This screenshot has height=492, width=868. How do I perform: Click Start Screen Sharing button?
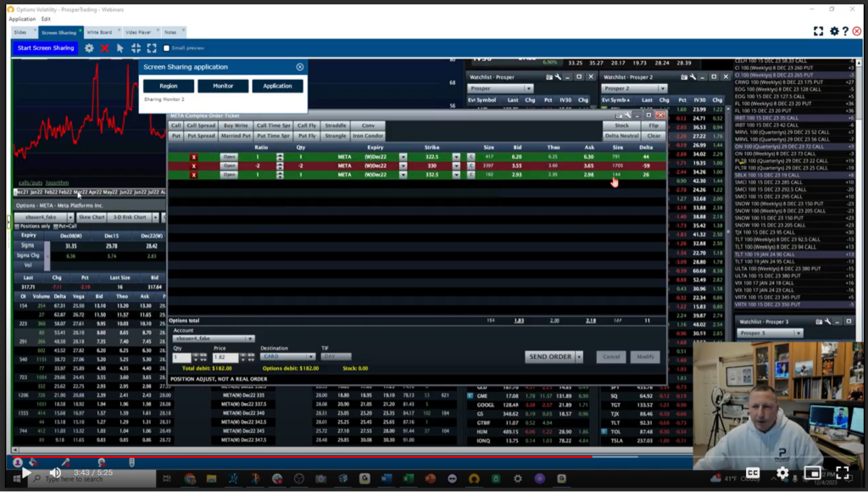click(46, 48)
